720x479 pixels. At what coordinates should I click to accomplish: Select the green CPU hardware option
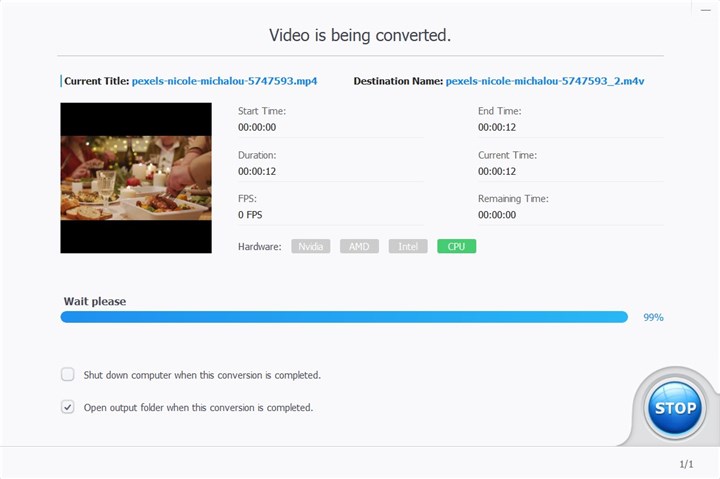click(x=456, y=246)
